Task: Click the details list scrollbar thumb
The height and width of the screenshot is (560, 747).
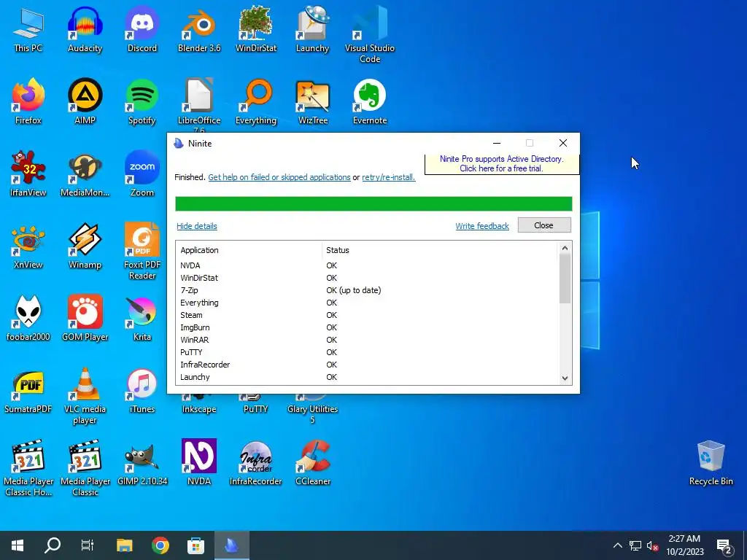Action: (565, 279)
